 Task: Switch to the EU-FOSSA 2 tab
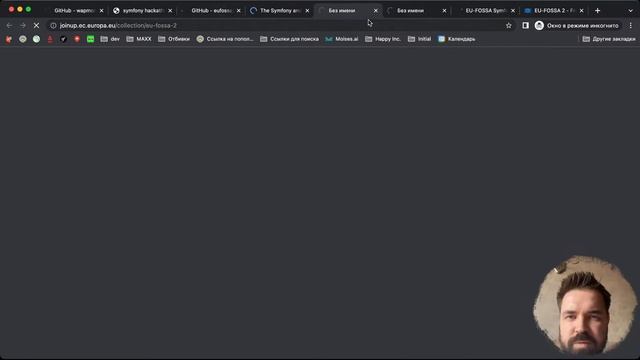(553, 11)
